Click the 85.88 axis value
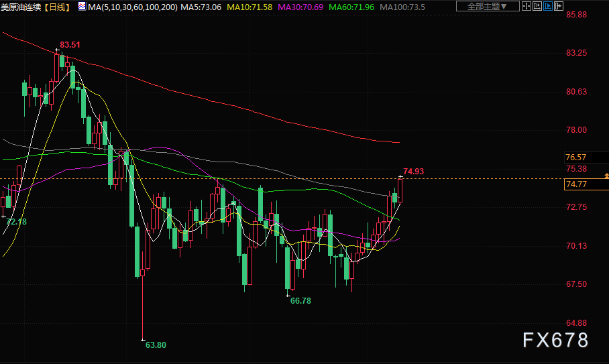The height and width of the screenshot is (364, 609). pos(576,15)
